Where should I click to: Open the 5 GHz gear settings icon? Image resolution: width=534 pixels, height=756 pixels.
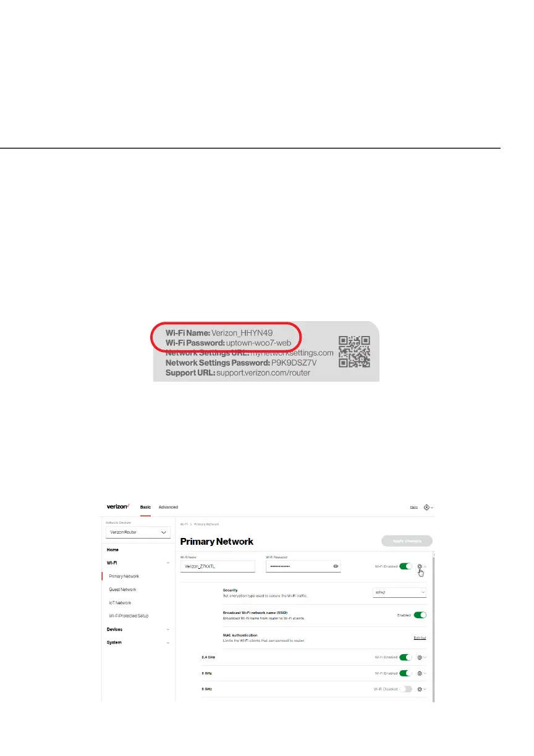[420, 673]
